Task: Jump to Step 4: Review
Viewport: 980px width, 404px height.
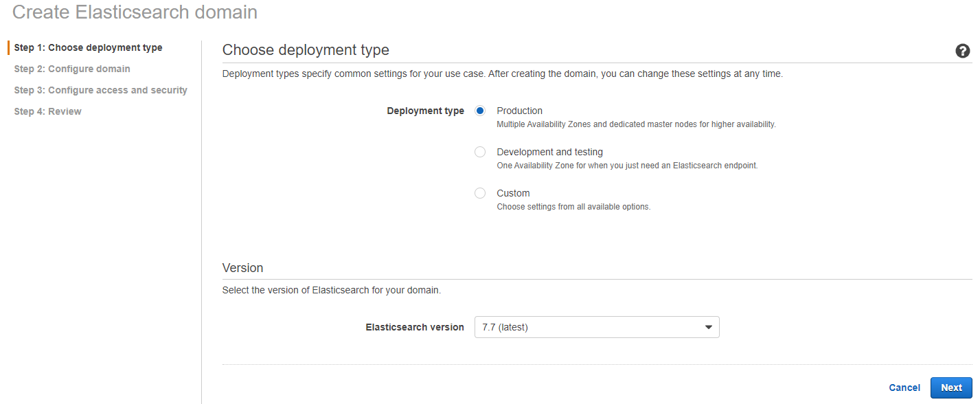Action: pyautogui.click(x=47, y=111)
